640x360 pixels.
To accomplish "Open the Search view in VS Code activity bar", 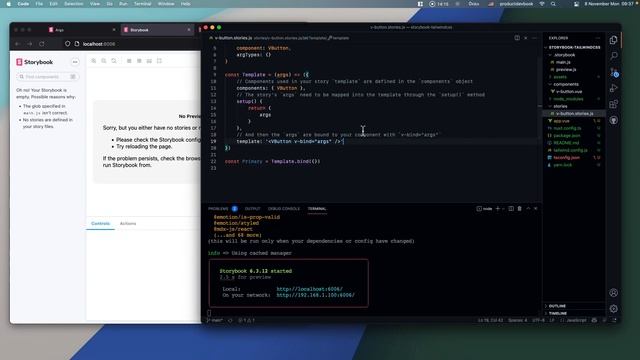I will (613, 56).
